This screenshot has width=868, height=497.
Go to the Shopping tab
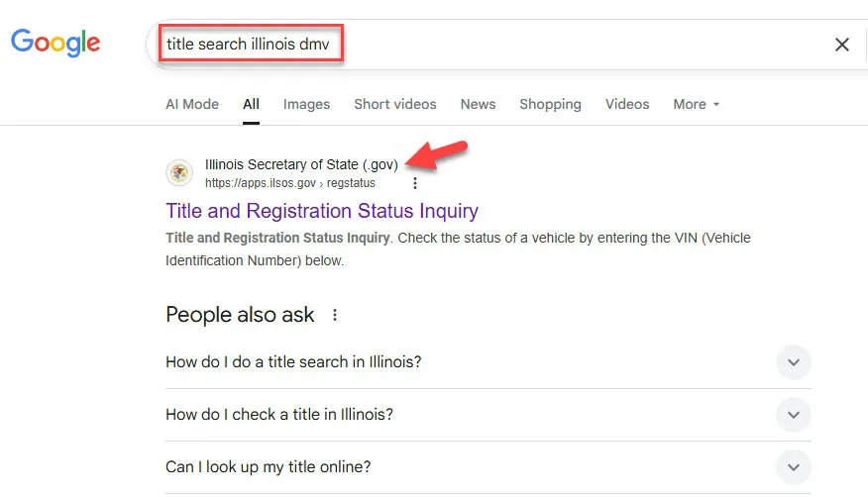pyautogui.click(x=550, y=104)
